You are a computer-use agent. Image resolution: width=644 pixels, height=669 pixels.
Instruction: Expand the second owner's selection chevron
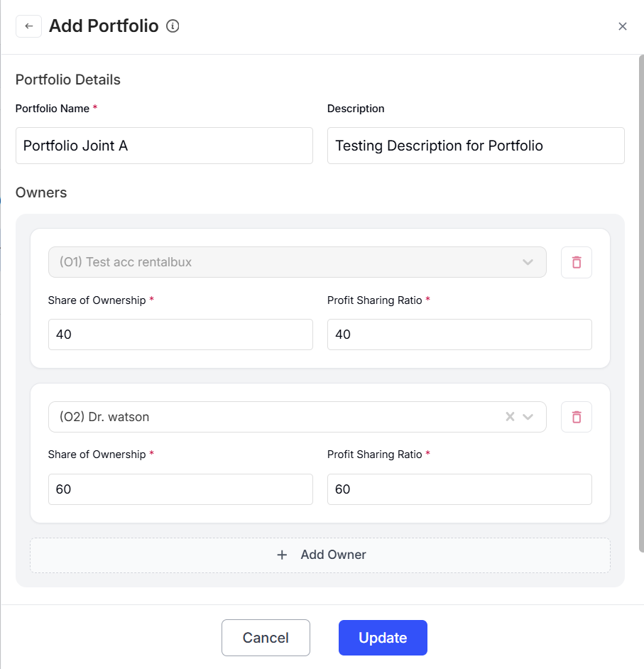tap(528, 417)
